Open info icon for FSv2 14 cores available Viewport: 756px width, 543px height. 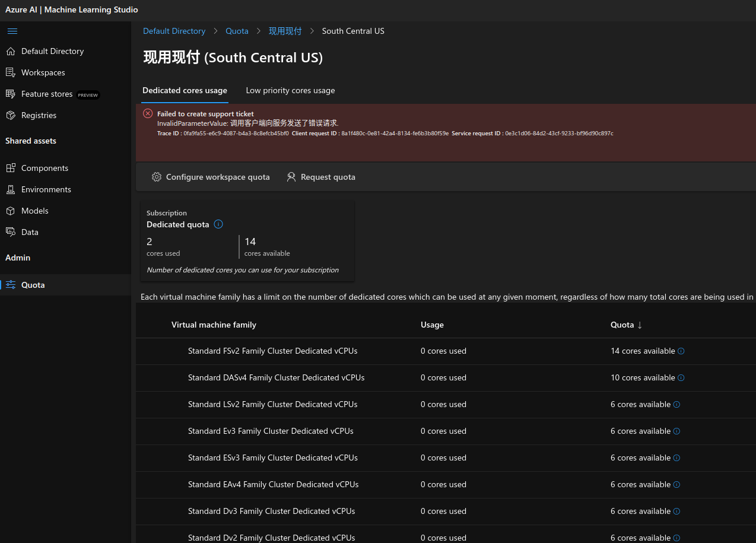coord(681,351)
